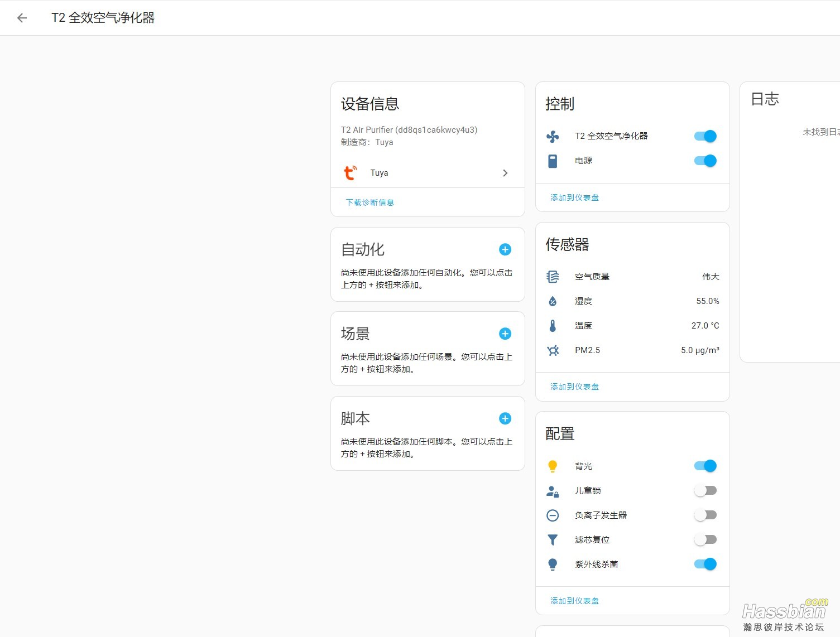Viewport: 840px width, 637px height.
Task: Click the temperature value 27.0 °C
Action: (705, 326)
